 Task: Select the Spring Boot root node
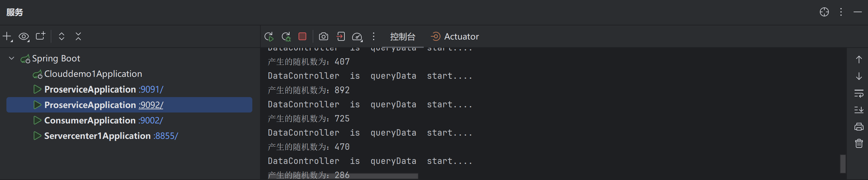coord(56,59)
